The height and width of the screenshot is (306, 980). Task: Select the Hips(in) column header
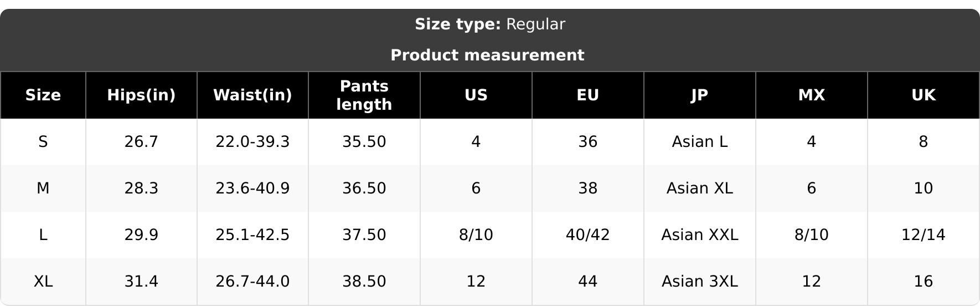coord(141,95)
